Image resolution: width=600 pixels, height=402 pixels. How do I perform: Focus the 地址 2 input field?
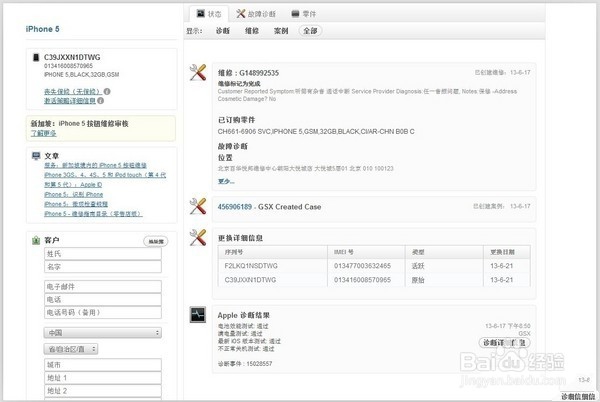(103, 391)
